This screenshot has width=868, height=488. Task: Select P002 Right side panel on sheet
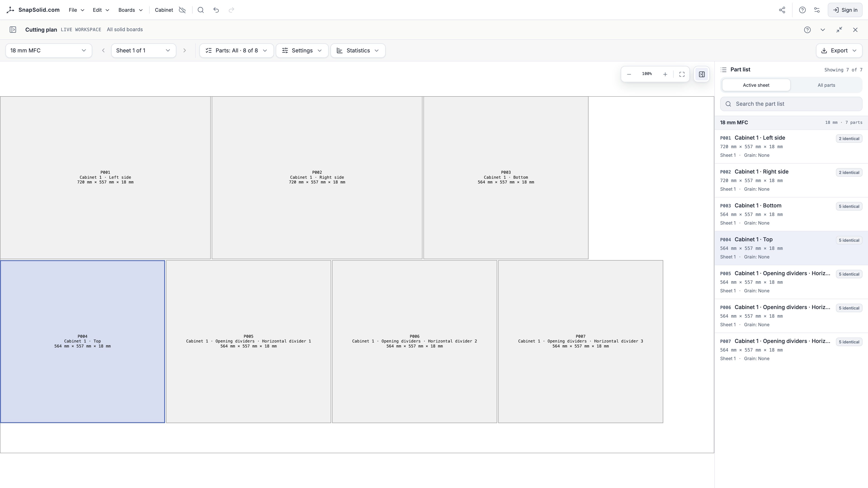tap(317, 178)
